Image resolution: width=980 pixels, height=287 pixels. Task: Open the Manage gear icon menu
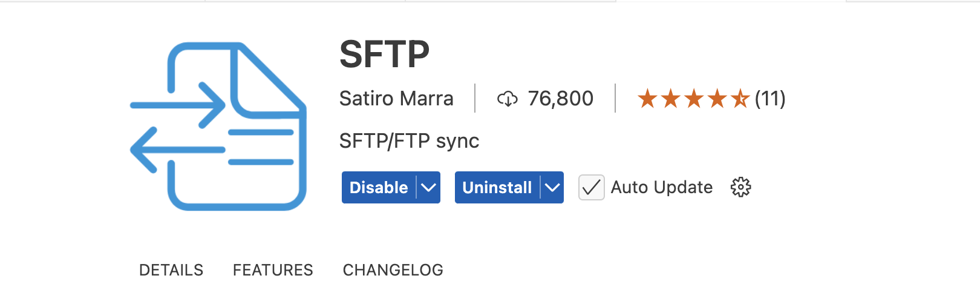click(x=740, y=188)
